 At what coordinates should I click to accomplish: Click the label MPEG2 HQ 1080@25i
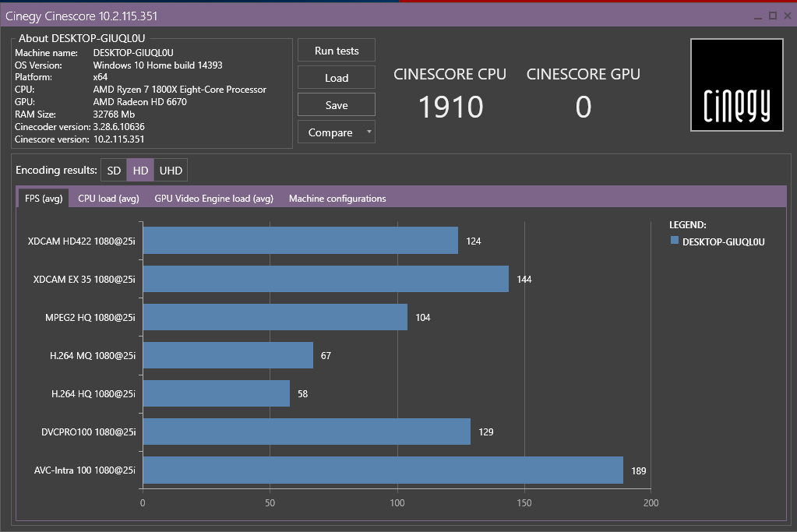(90, 318)
